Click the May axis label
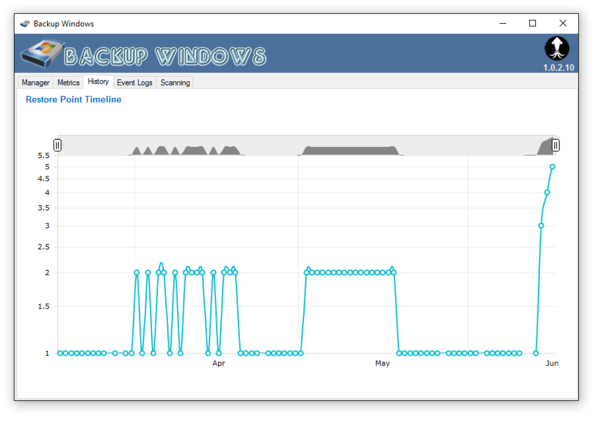This screenshot has height=424, width=600. coord(382,363)
